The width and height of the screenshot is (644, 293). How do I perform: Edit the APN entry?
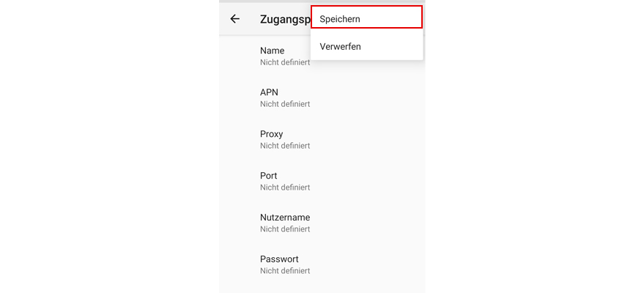269,92
